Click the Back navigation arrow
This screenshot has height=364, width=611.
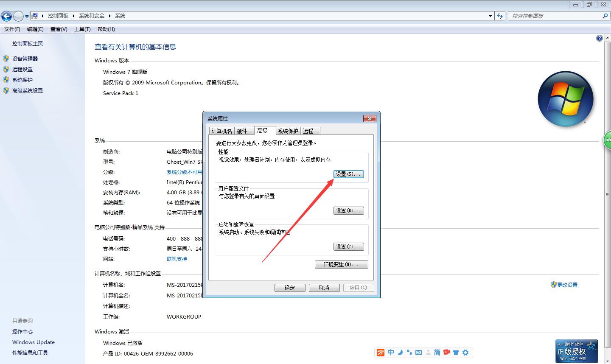coord(6,16)
